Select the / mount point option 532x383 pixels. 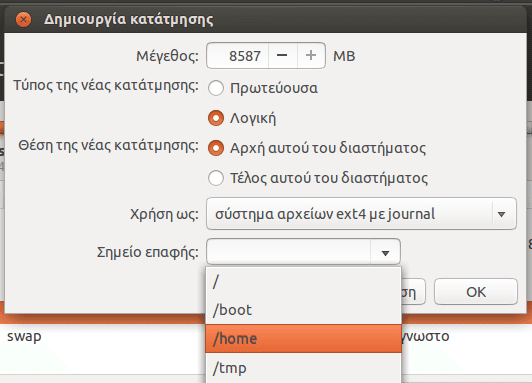click(x=304, y=282)
